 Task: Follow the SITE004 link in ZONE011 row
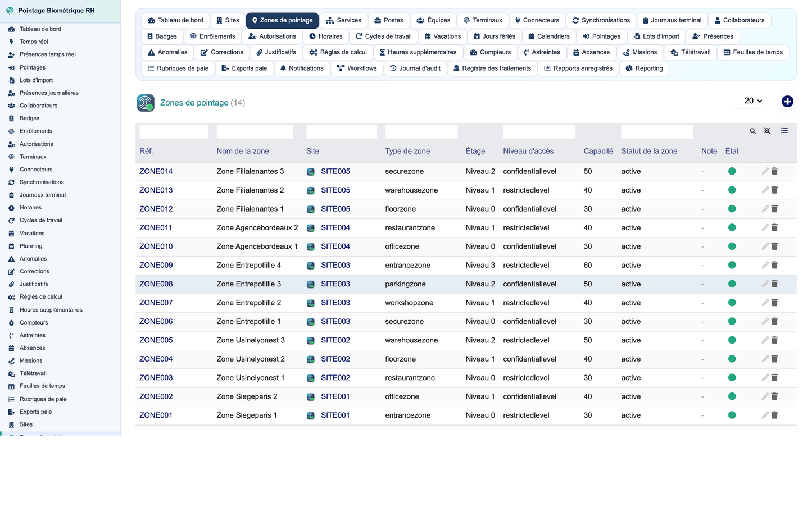click(x=335, y=227)
